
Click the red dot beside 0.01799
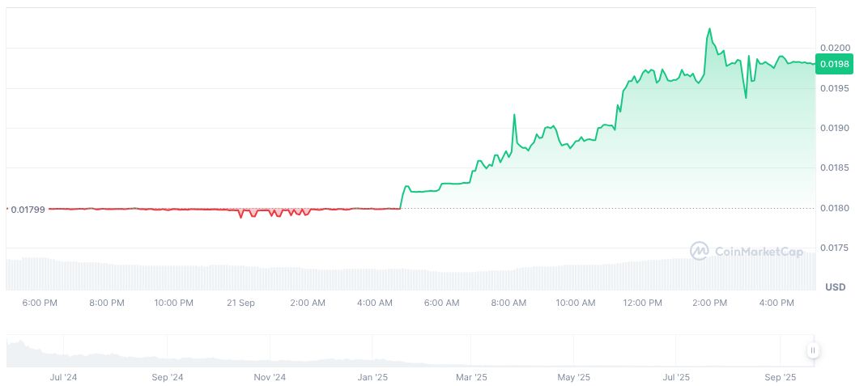(x=6, y=209)
